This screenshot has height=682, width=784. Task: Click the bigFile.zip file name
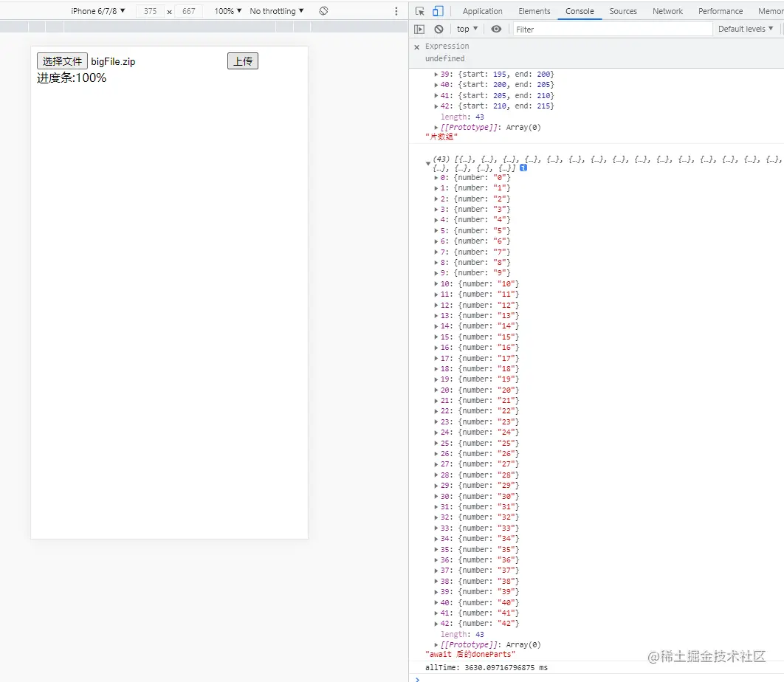[113, 61]
